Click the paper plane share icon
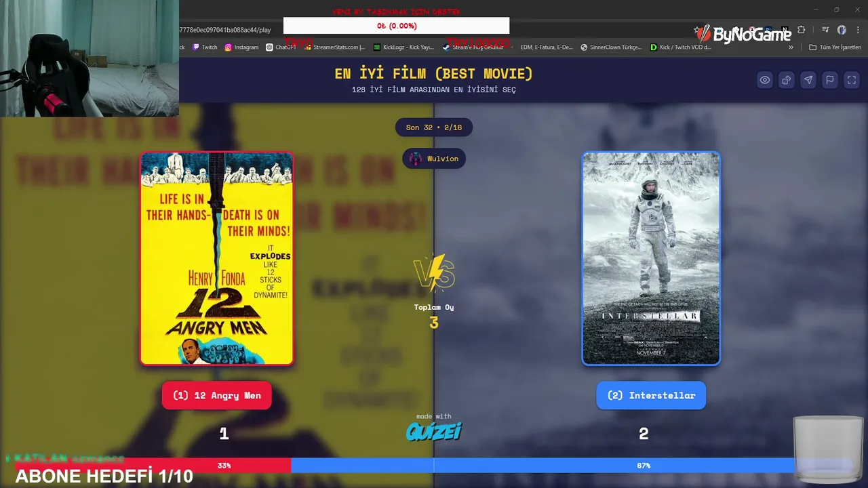Viewport: 868px width, 488px height. pos(808,80)
